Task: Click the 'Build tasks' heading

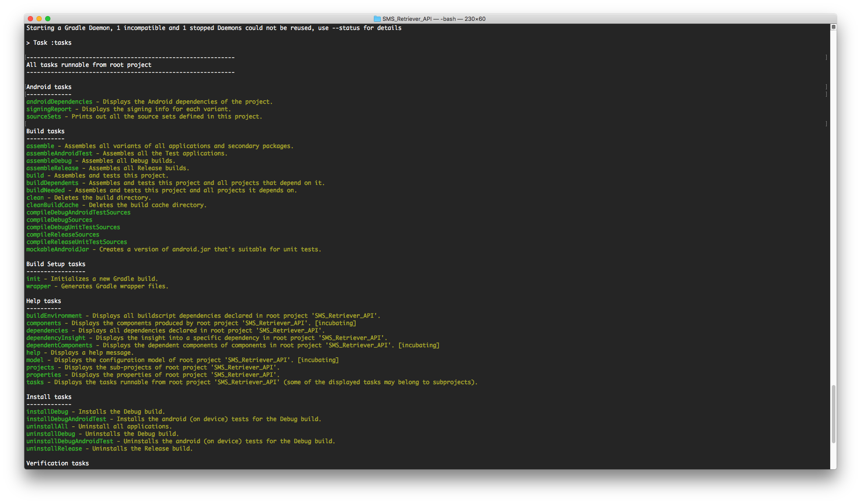Action: tap(46, 131)
